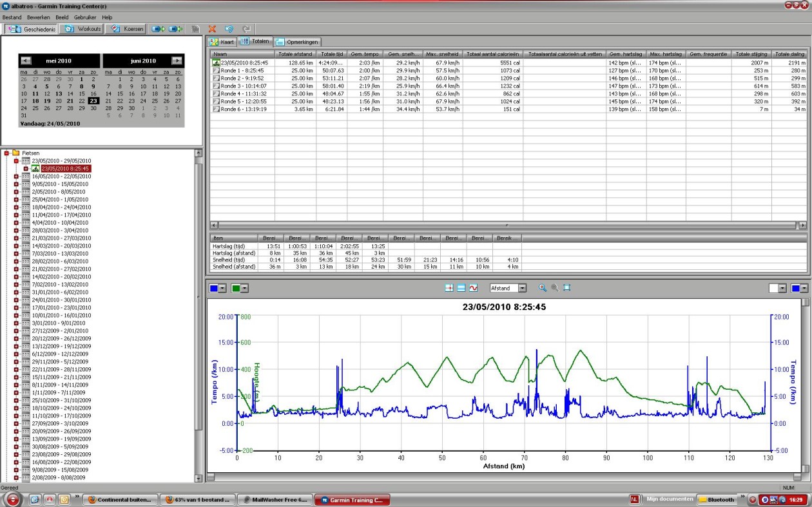This screenshot has height=507, width=812.
Task: Click the red curve smoothing icon
Action: pyautogui.click(x=474, y=288)
